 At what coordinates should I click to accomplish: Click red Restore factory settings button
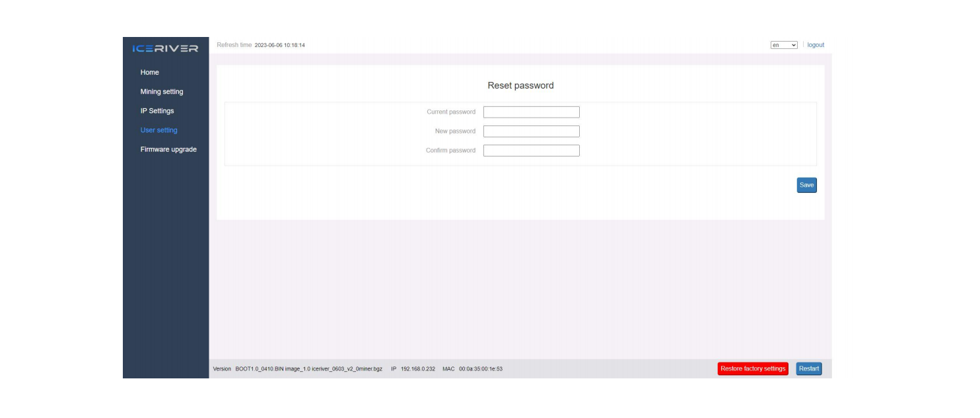tap(753, 368)
